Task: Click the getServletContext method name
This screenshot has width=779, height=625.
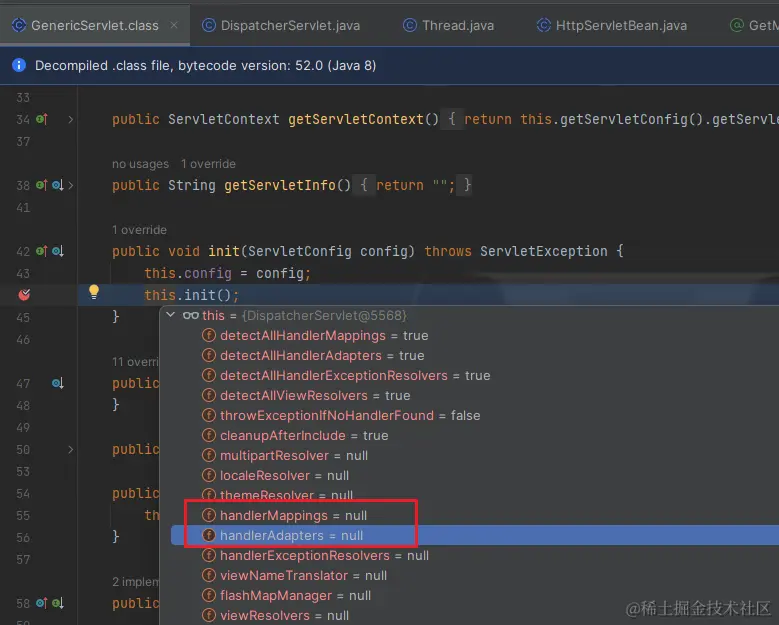Action: point(356,119)
